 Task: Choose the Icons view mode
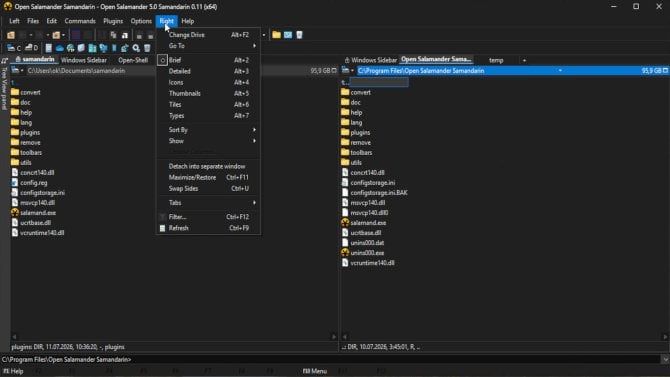(208, 82)
